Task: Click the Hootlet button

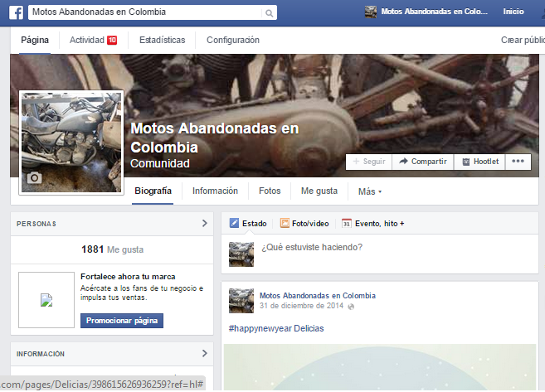Action: [x=480, y=162]
